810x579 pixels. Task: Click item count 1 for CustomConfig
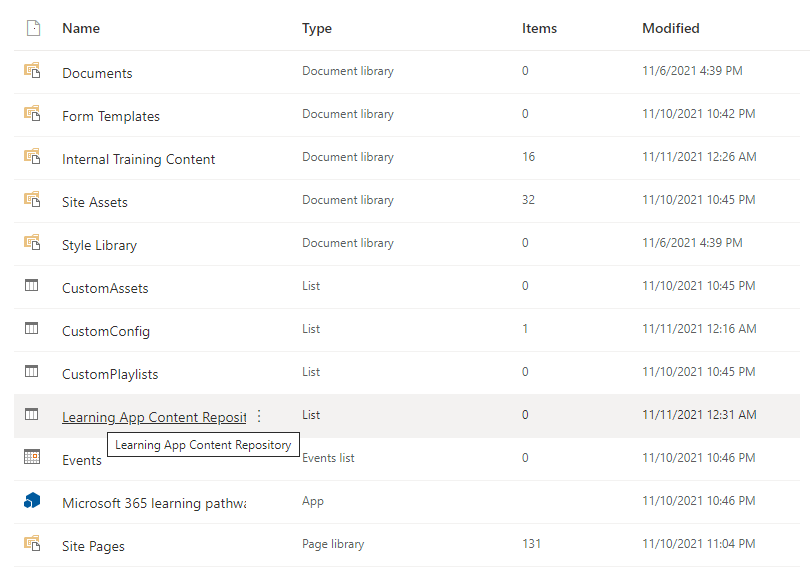(x=525, y=328)
